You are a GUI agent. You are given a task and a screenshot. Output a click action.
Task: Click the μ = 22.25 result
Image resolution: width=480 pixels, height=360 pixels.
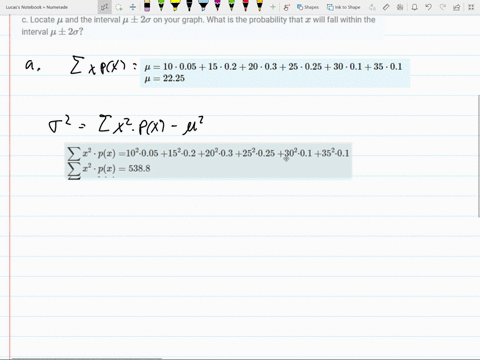(x=165, y=78)
